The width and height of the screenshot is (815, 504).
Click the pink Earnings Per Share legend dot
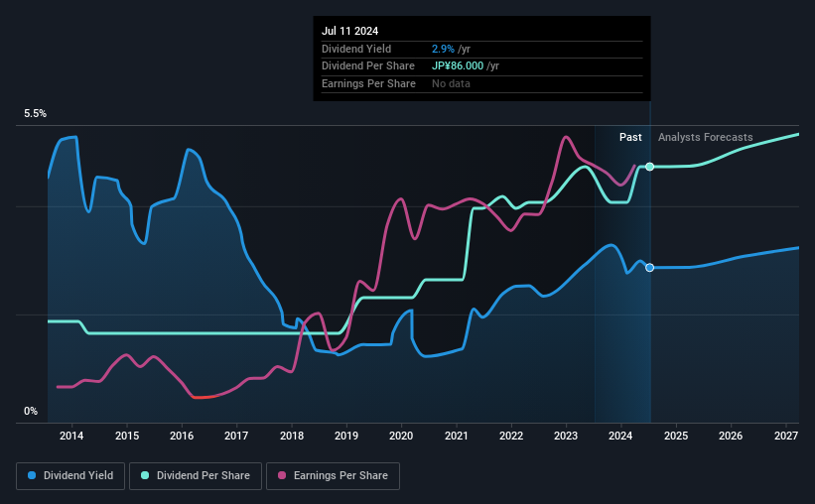pyautogui.click(x=282, y=475)
